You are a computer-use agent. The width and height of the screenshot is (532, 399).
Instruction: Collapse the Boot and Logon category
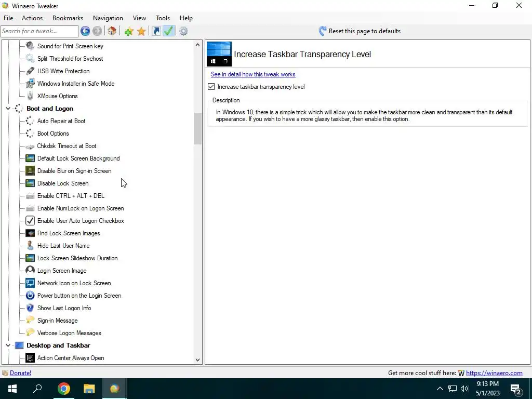tap(8, 109)
